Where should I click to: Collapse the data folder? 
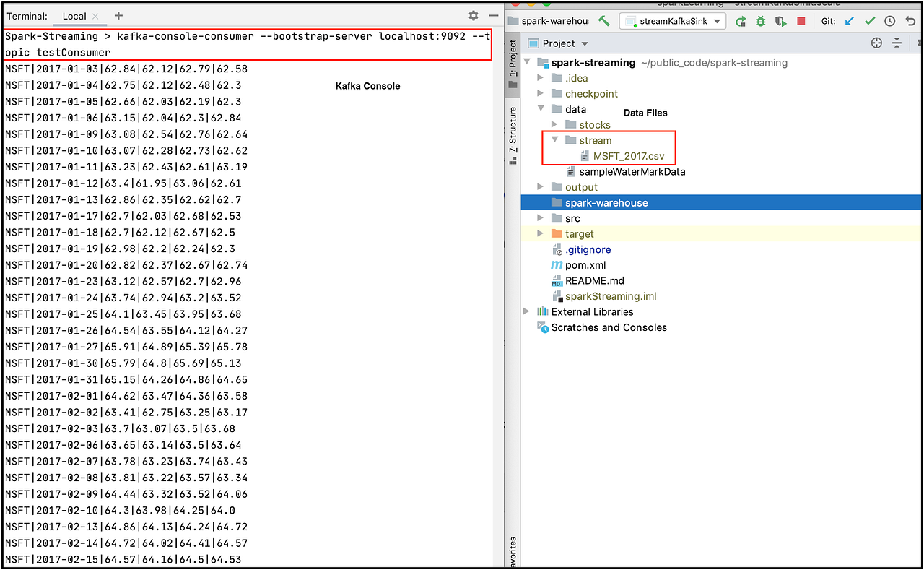tap(540, 108)
